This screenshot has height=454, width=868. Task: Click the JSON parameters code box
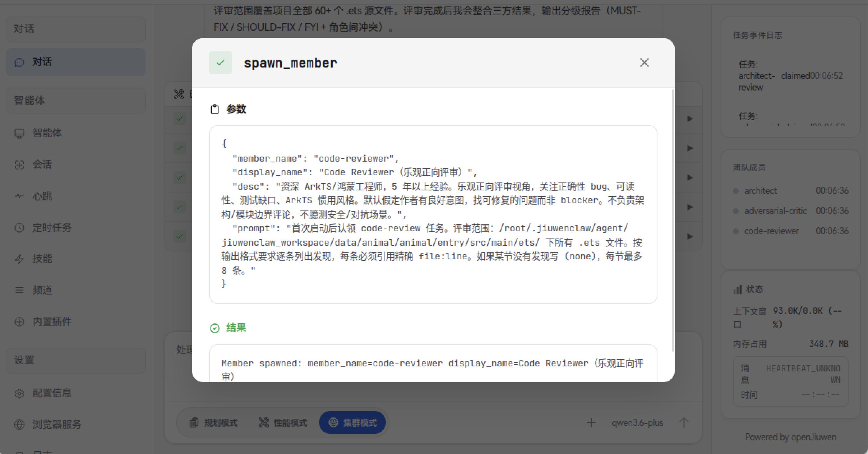click(x=433, y=214)
